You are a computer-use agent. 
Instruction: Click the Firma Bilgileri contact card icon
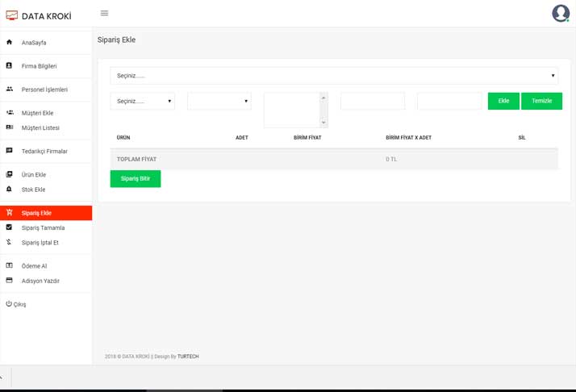coord(10,65)
